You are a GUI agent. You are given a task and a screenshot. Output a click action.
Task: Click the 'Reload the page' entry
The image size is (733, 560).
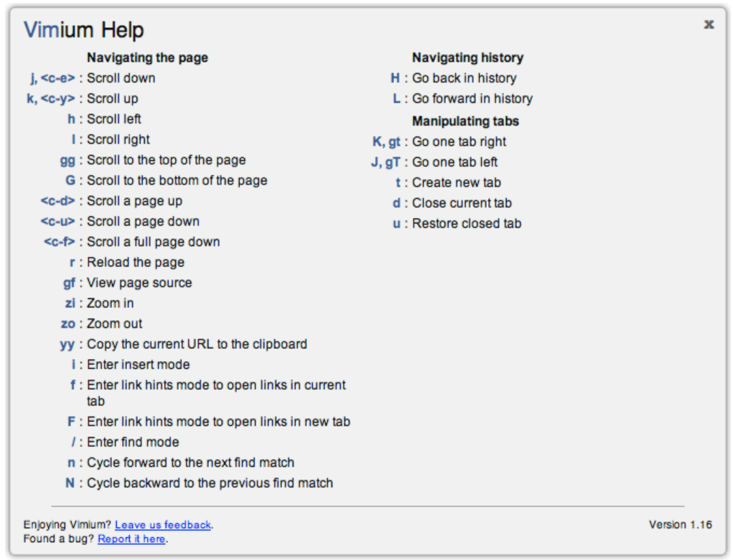click(136, 263)
